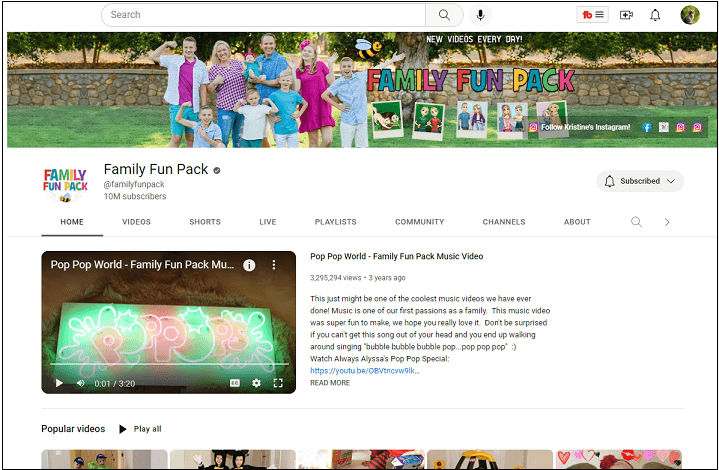Viewport: 719px width, 470px height.
Task: Open the CHANNELS tab
Action: tap(504, 222)
